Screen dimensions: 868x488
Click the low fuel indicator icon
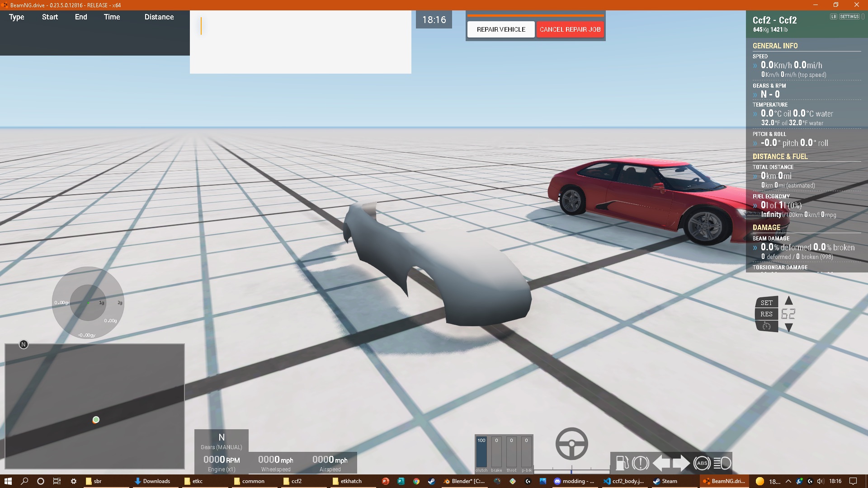point(622,463)
